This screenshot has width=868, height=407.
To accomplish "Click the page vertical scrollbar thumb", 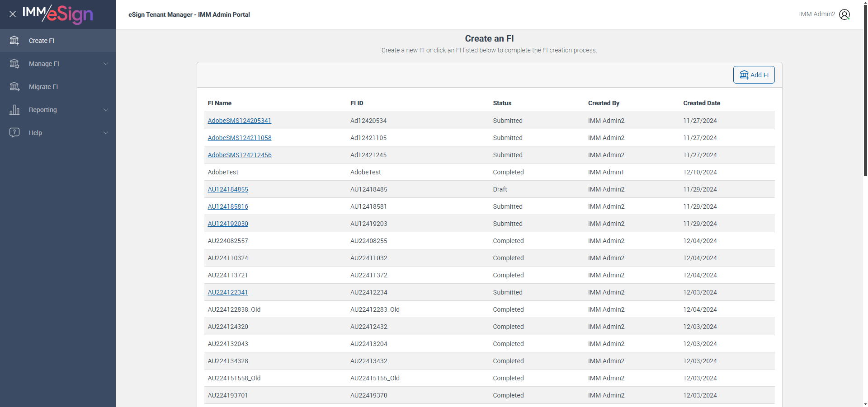I will click(x=865, y=90).
